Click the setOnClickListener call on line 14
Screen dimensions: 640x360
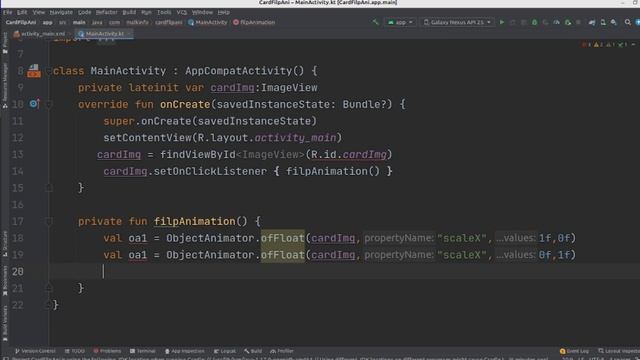[210, 171]
